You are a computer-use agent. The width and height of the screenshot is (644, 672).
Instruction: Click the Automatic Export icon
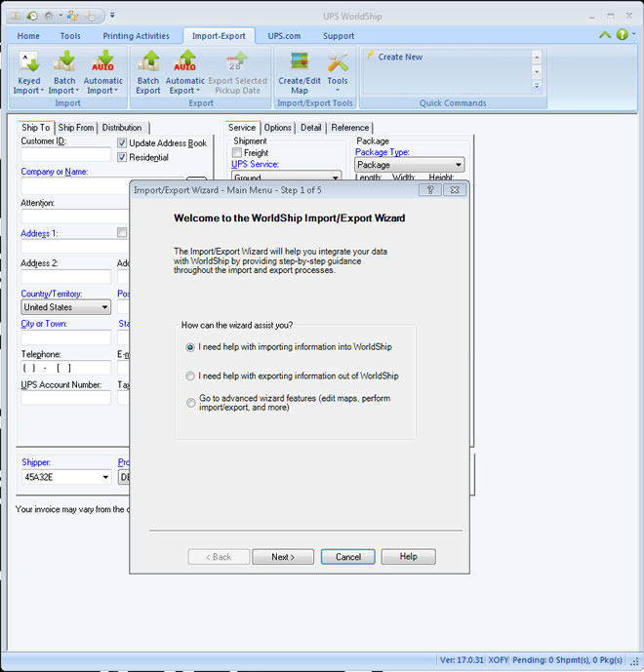[x=185, y=64]
